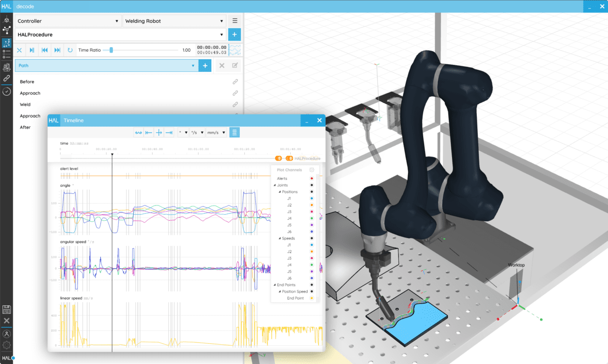Click link icon on first Approach row
608x364 pixels.
[x=235, y=93]
